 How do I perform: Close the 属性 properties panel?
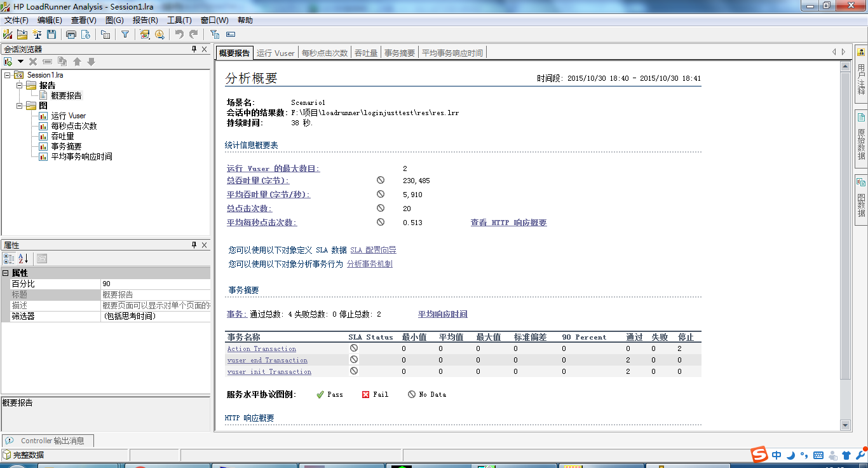click(205, 245)
